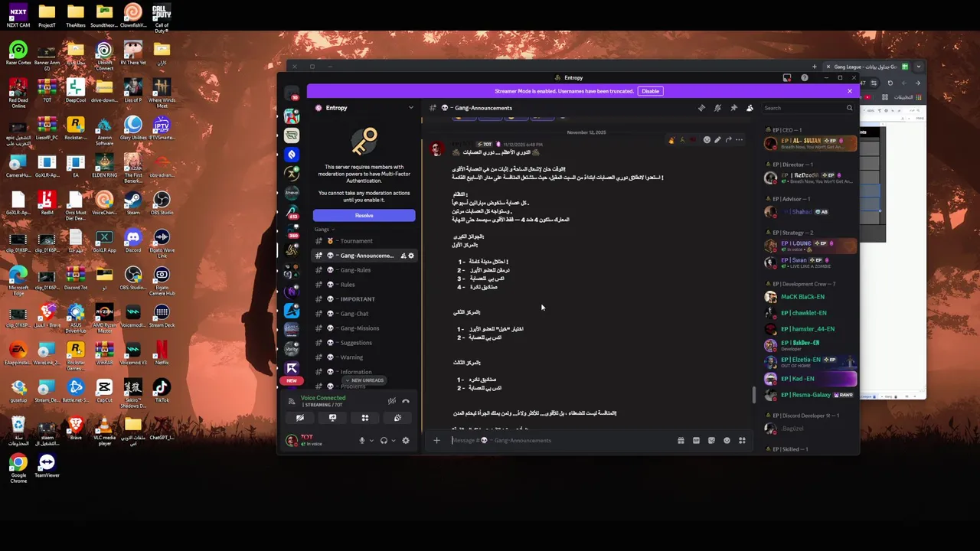Disconnect from voice with hang-up icon

(x=406, y=401)
